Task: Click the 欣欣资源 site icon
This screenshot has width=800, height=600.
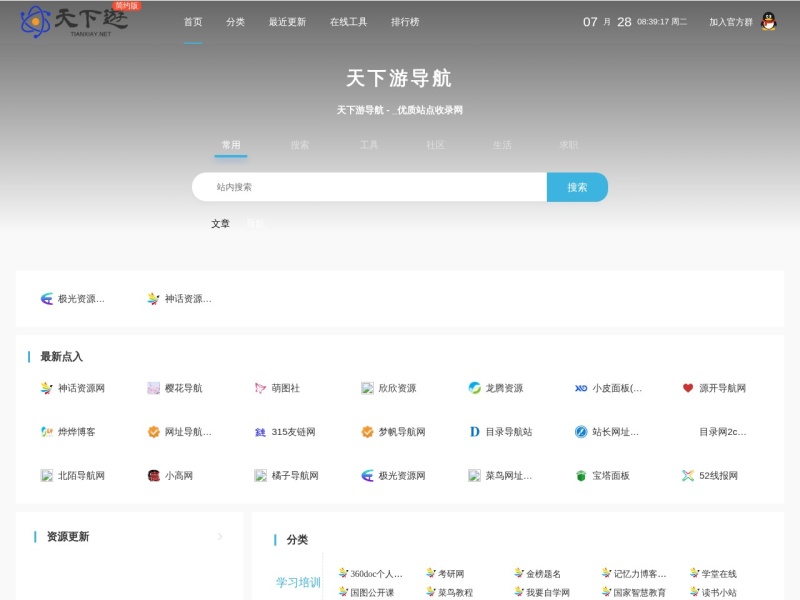Action: [x=367, y=388]
